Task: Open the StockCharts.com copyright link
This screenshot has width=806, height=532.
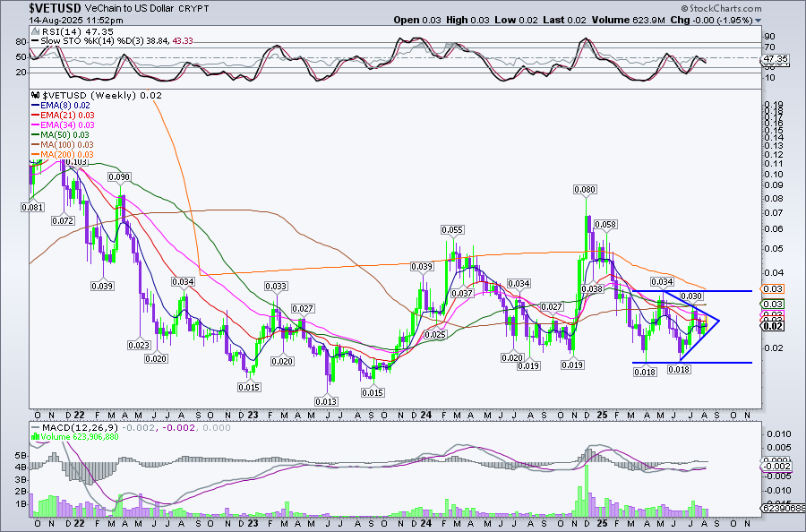Action: (x=721, y=8)
